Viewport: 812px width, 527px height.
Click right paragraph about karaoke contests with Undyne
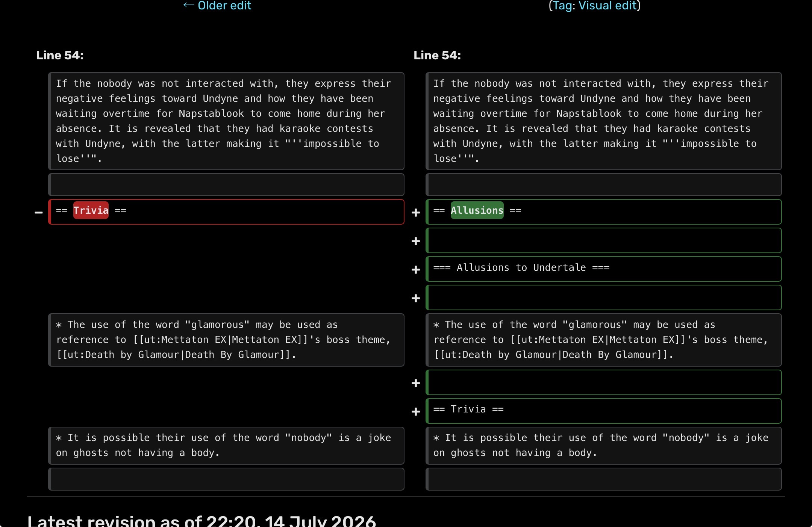click(x=604, y=121)
